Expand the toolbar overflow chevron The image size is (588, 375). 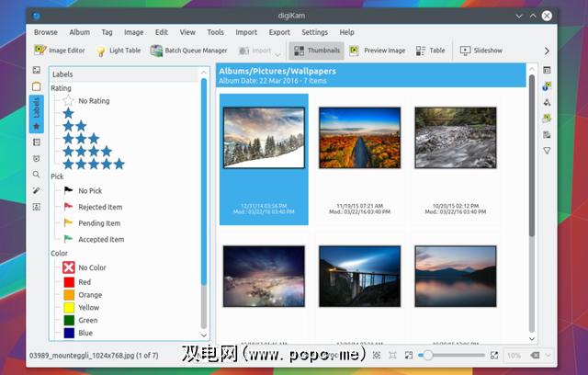(x=548, y=51)
